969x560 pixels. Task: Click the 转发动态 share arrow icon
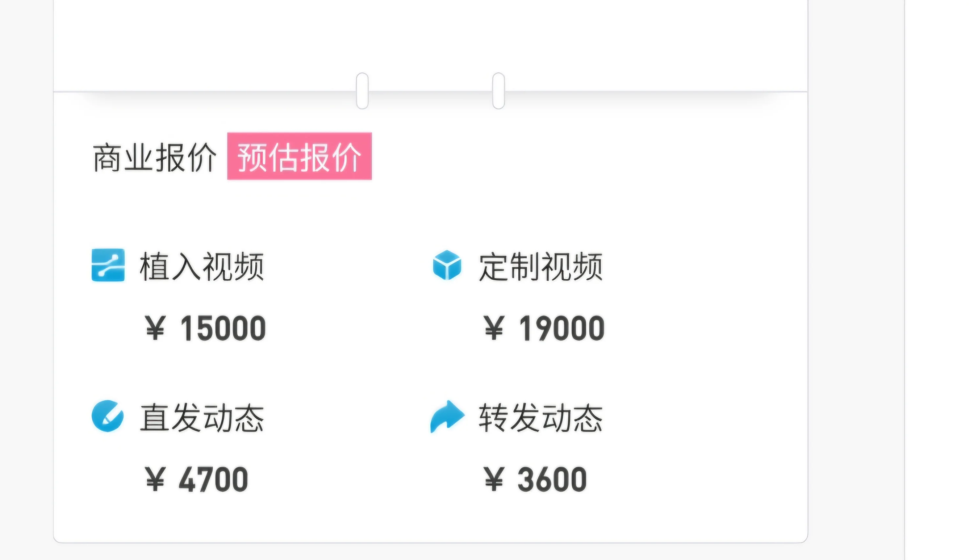(x=447, y=417)
